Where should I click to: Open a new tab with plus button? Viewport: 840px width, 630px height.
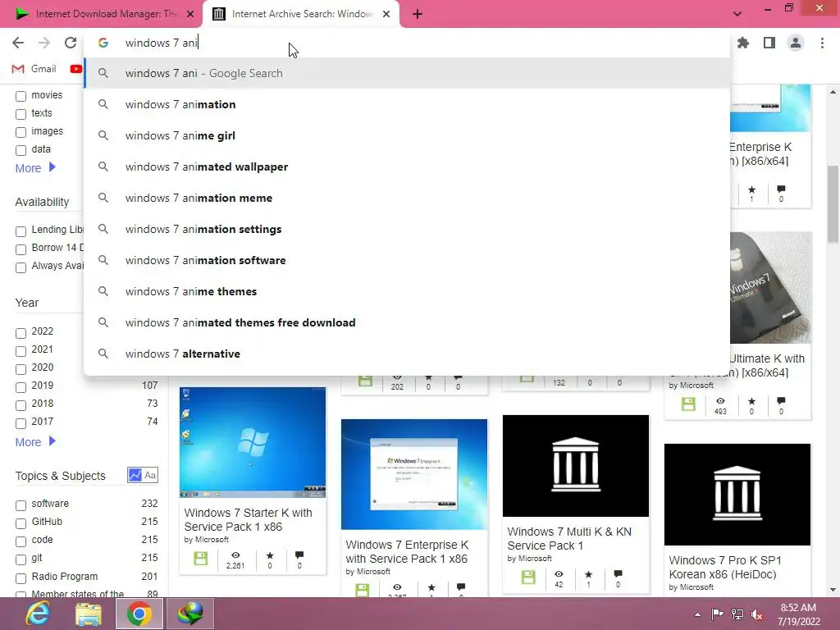[418, 15]
